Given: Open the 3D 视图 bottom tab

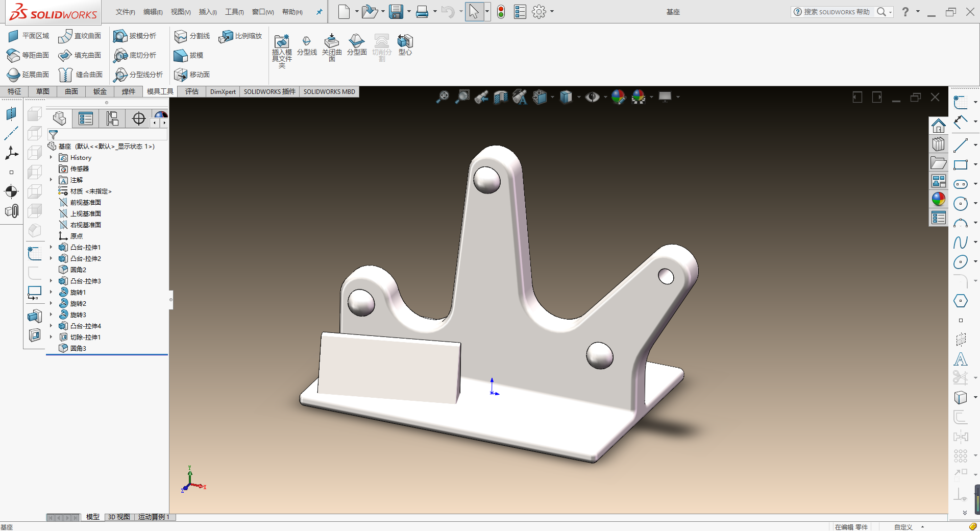Looking at the screenshot, I should (119, 517).
